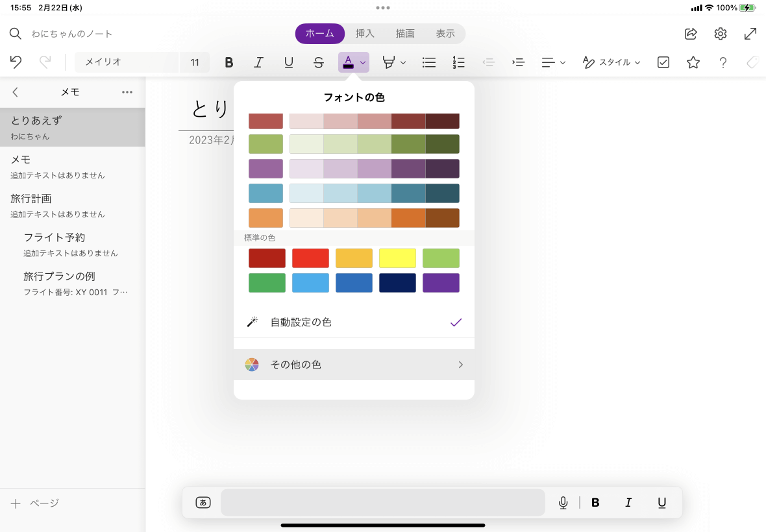766x532 pixels.
Task: Go back from メモ section list
Action: coord(16,92)
